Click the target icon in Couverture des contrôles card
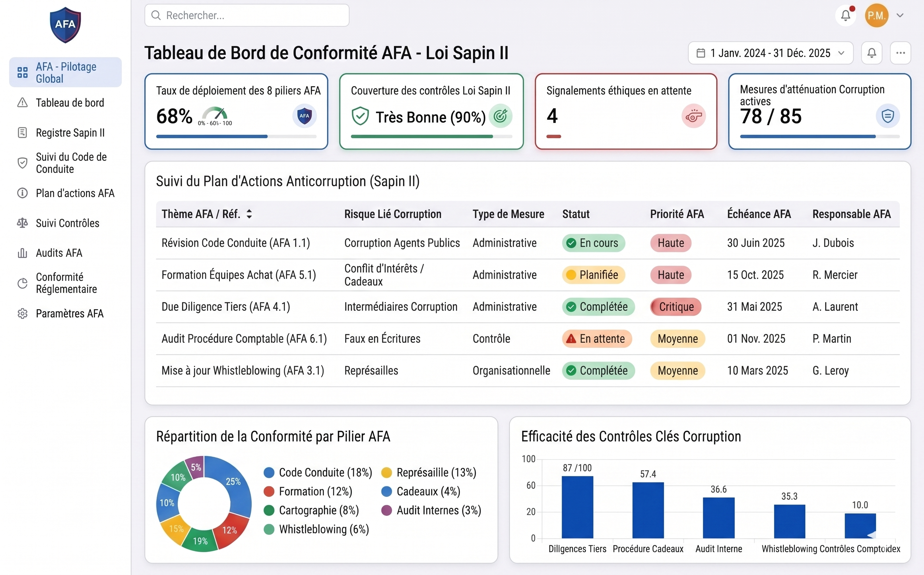Screen dimensions: 924x575 (x=500, y=116)
